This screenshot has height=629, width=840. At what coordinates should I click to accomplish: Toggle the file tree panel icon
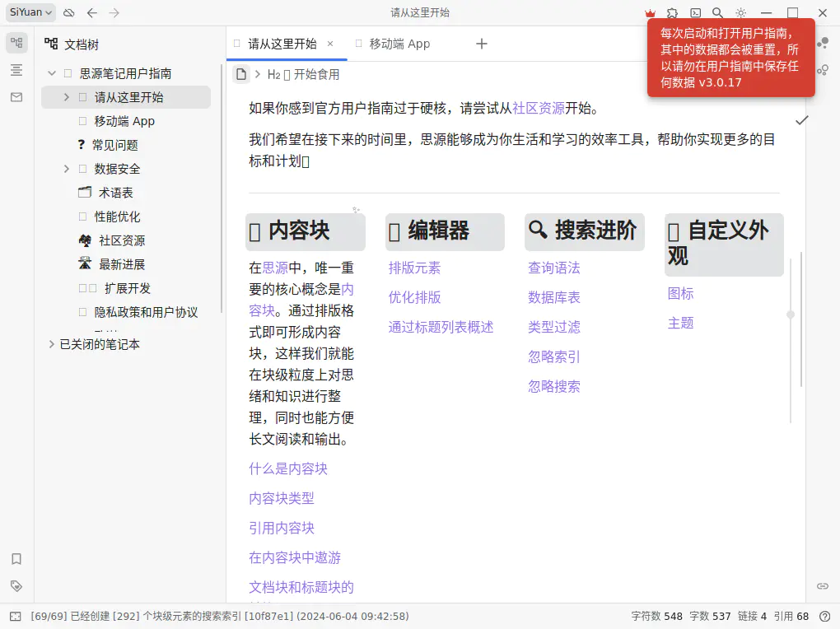(16, 43)
